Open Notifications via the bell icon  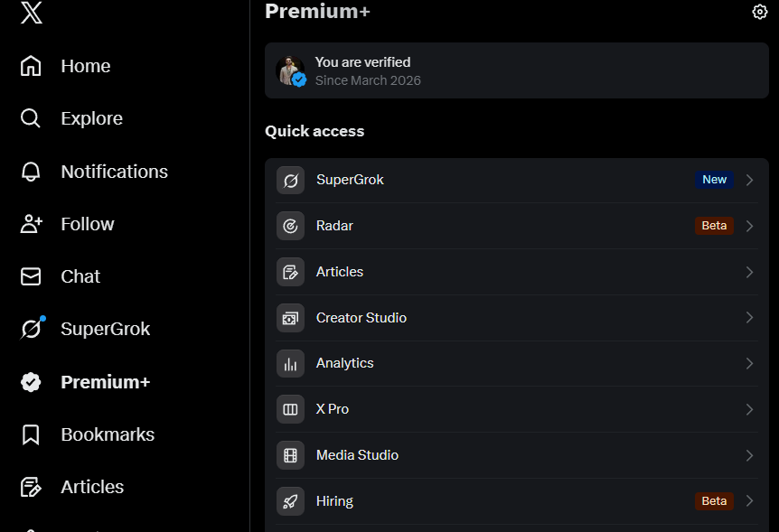[31, 172]
